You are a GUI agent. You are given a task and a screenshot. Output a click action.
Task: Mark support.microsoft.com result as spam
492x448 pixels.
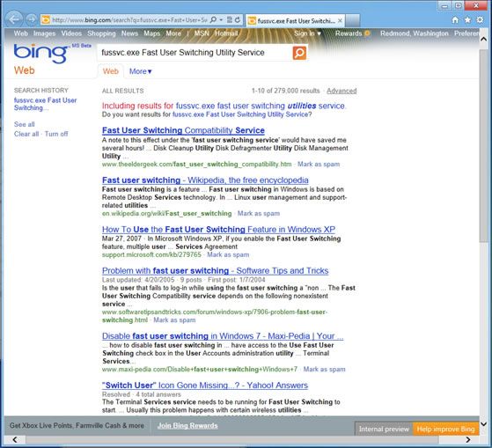pyautogui.click(x=228, y=254)
